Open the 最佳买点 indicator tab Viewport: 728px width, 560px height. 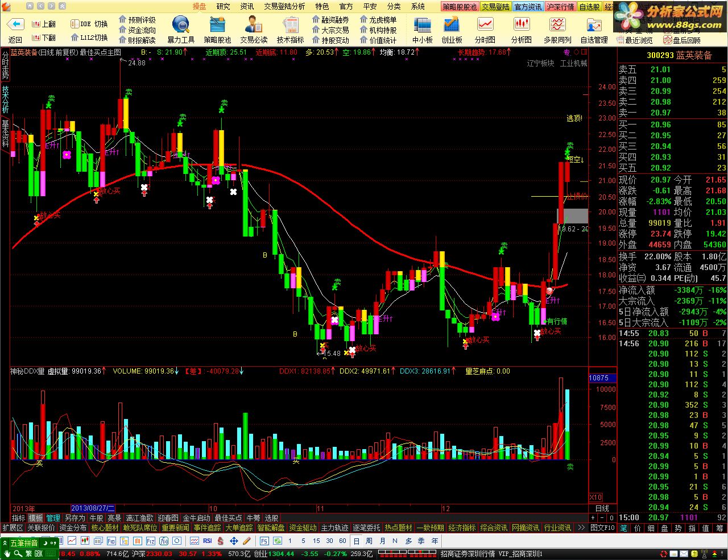pyautogui.click(x=228, y=518)
